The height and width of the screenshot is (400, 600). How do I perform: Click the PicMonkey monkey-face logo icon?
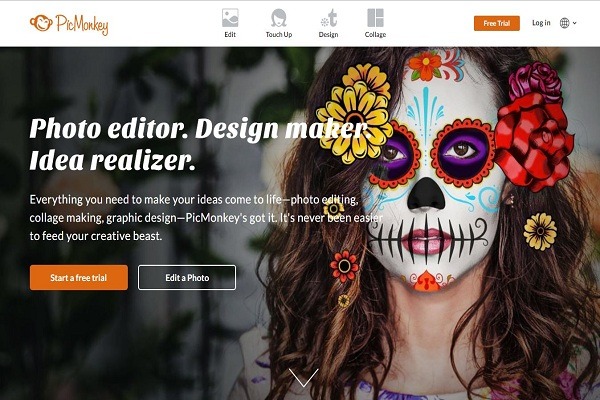point(41,23)
